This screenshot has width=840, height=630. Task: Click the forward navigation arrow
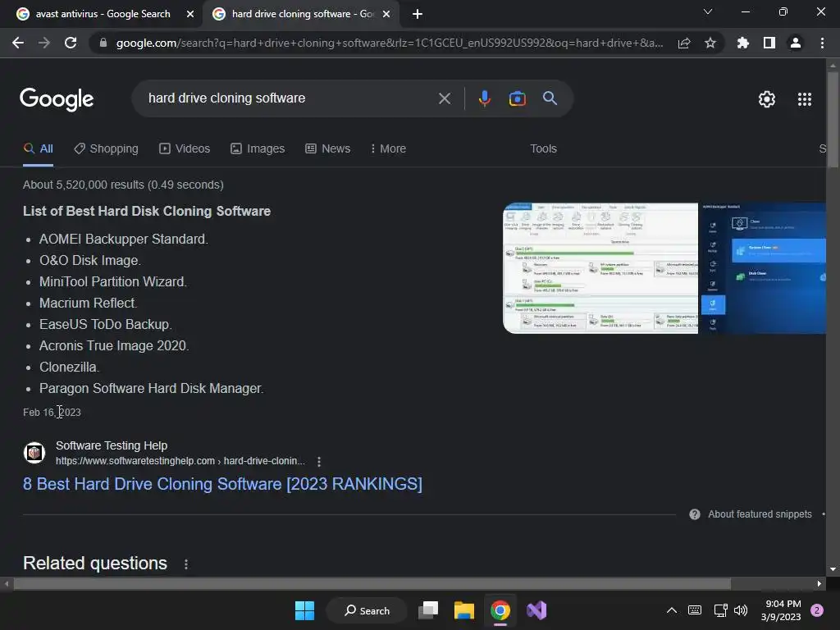44,43
